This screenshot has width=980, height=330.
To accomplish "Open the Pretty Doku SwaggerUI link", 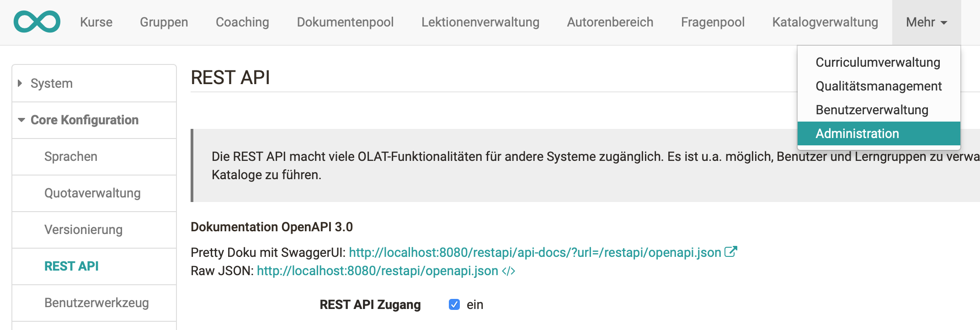I will tap(535, 252).
